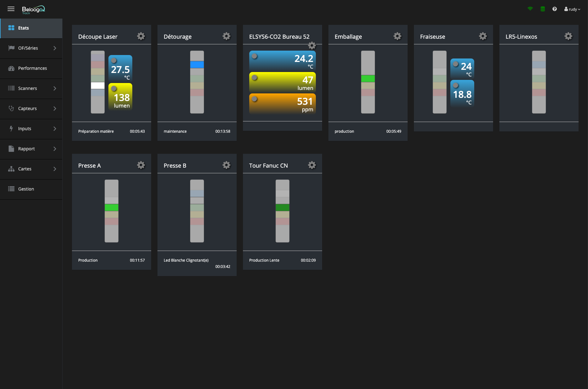Expand the OF/Séries submenu chevron
588x389 pixels.
point(55,48)
